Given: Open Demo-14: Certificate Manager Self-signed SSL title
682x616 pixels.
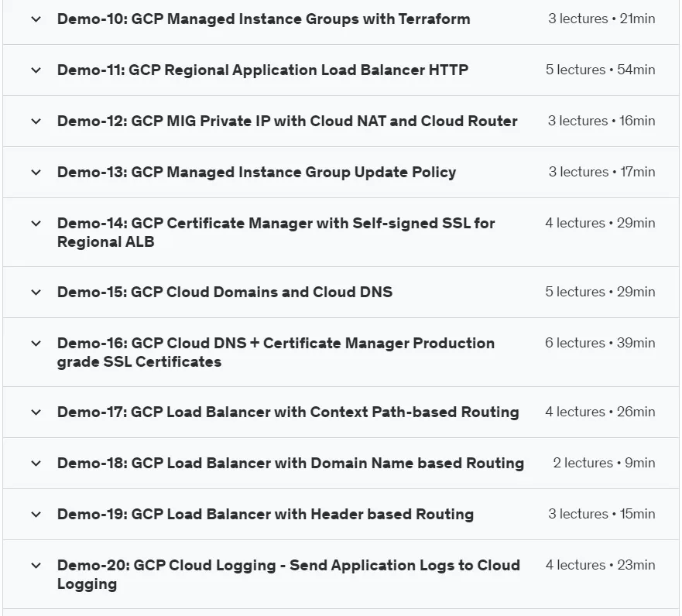Looking at the screenshot, I should [x=276, y=233].
